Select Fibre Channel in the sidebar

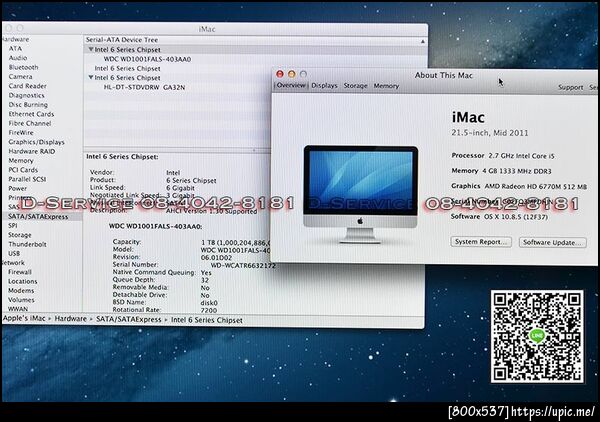(x=30, y=123)
